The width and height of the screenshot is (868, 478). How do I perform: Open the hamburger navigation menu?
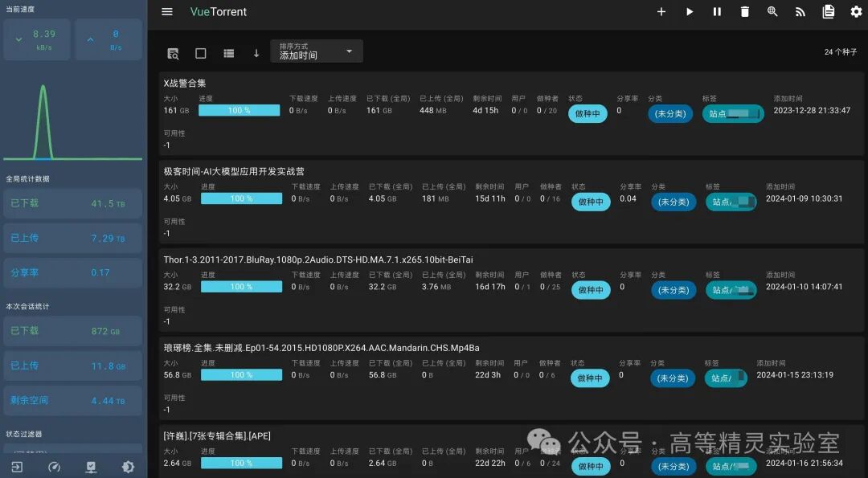(x=166, y=11)
